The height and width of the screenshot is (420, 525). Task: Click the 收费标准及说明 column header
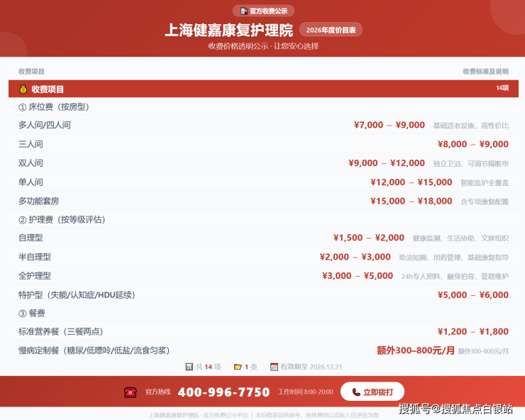(485, 72)
